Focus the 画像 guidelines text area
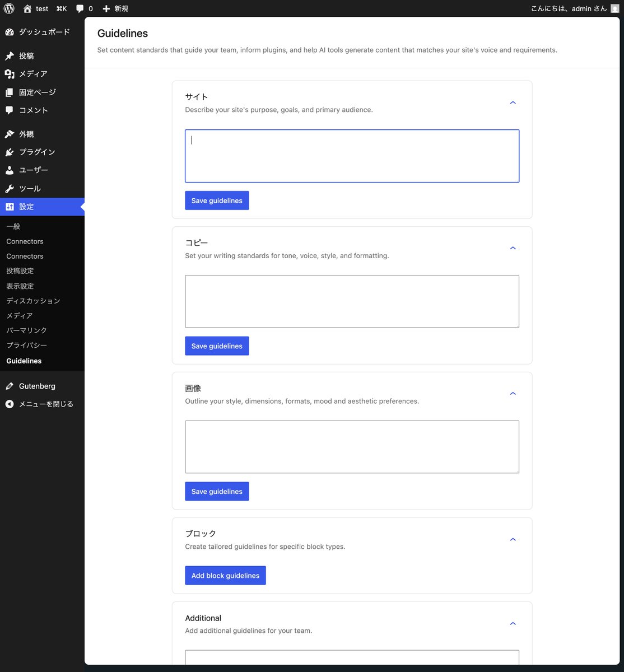Viewport: 624px width, 672px height. (352, 447)
